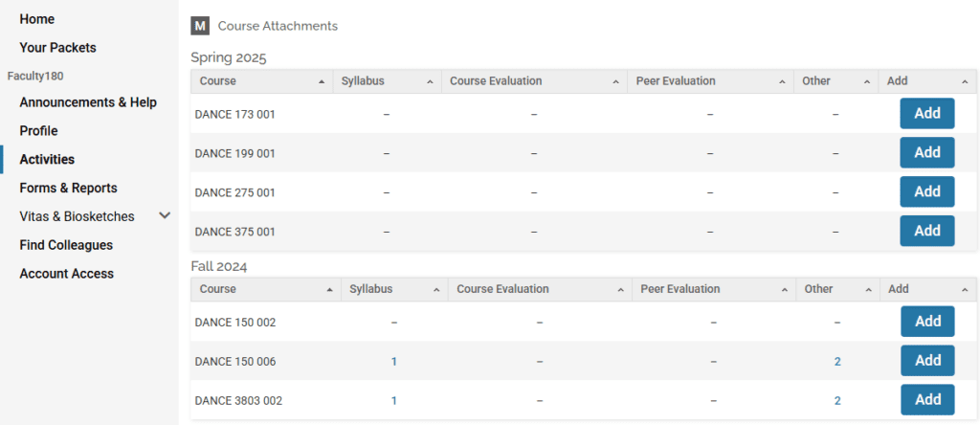Open Other attachments link for DANCE 150 006

(837, 361)
